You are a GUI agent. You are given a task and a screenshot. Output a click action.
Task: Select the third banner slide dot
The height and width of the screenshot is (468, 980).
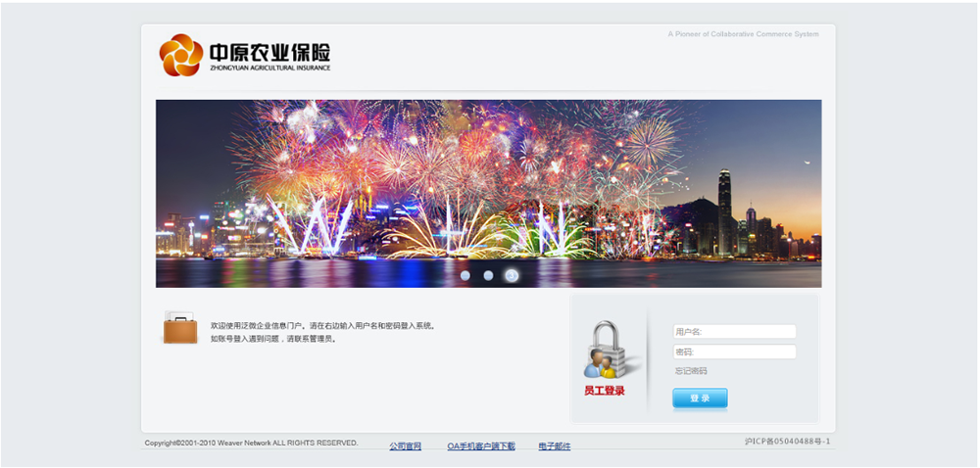512,275
